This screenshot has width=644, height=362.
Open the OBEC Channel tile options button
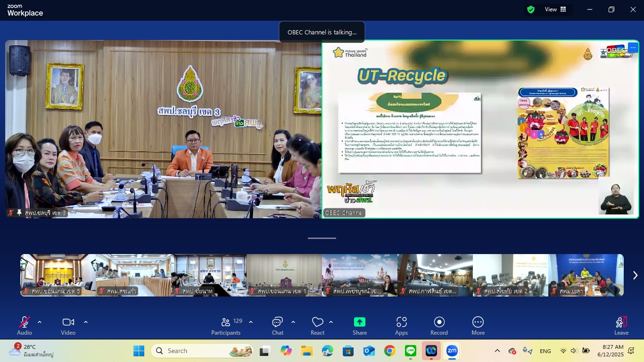(633, 48)
